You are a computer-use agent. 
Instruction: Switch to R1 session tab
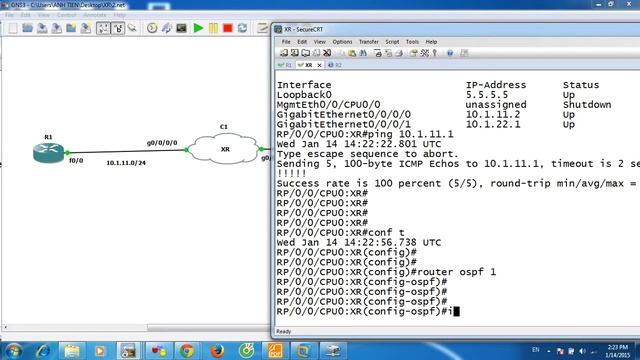coord(285,65)
